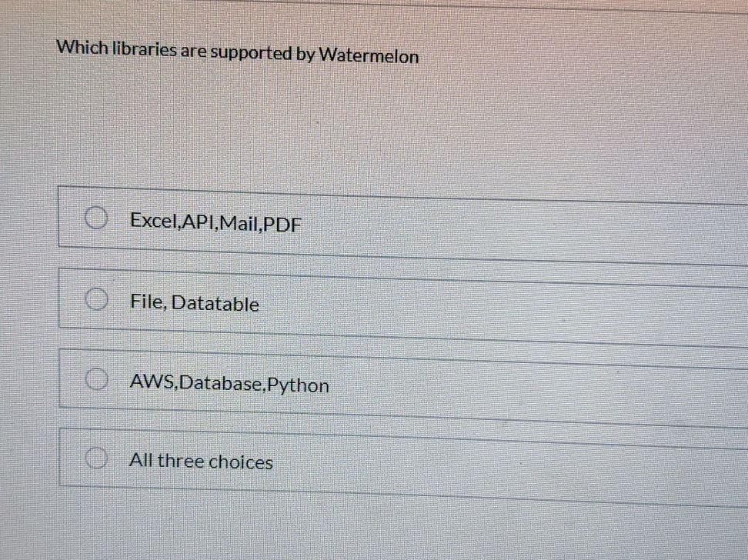Viewport: 748px width, 560px height.
Task: Select the radio button for File, Datatable
Action: pos(95,298)
